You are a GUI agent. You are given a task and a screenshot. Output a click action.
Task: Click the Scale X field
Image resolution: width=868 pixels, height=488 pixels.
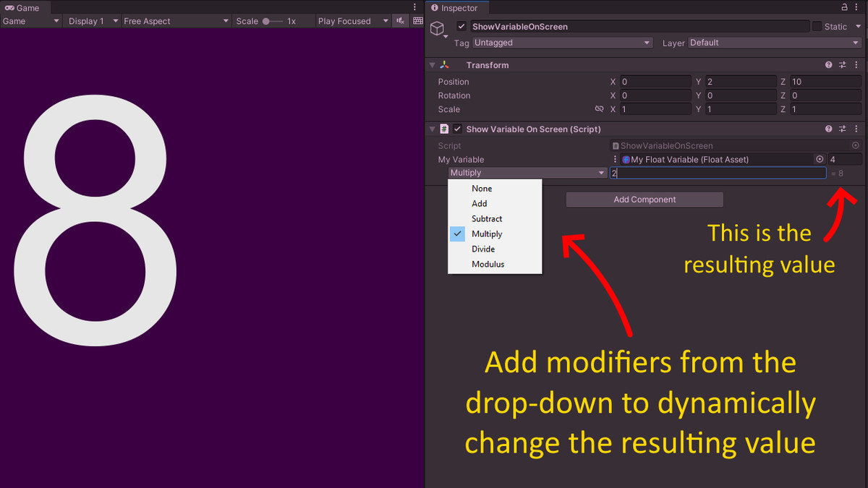point(655,109)
